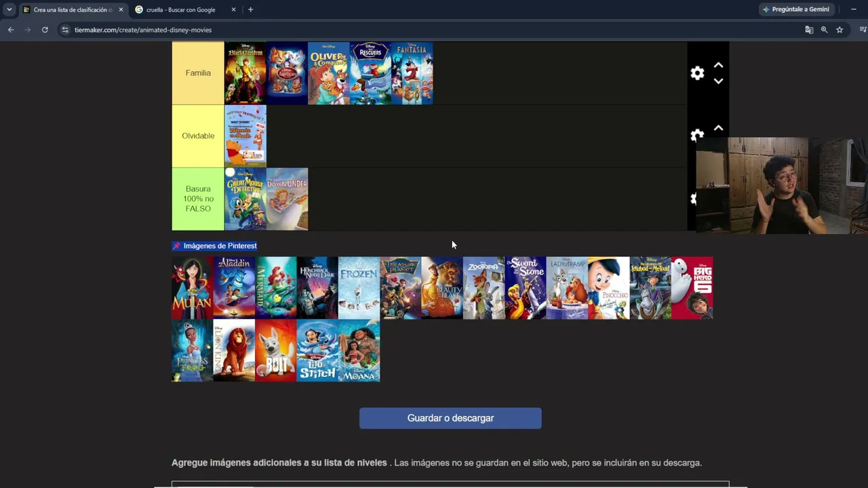Select the Fantasia poster
Image resolution: width=868 pixels, height=488 pixels.
[412, 73]
